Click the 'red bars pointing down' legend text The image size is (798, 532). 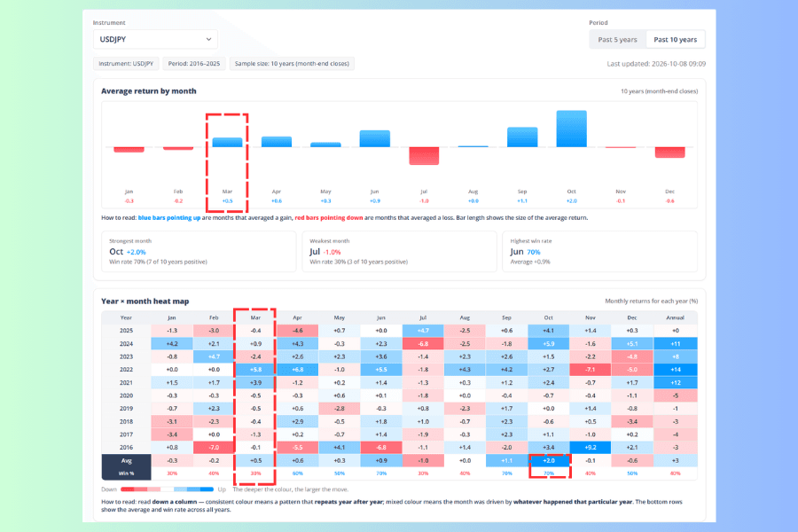pyautogui.click(x=329, y=218)
